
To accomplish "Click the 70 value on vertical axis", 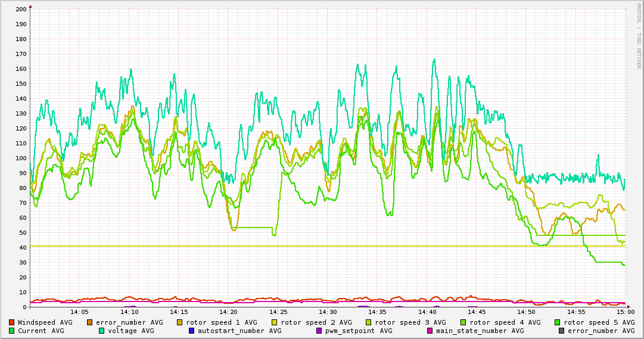I will pos(23,203).
